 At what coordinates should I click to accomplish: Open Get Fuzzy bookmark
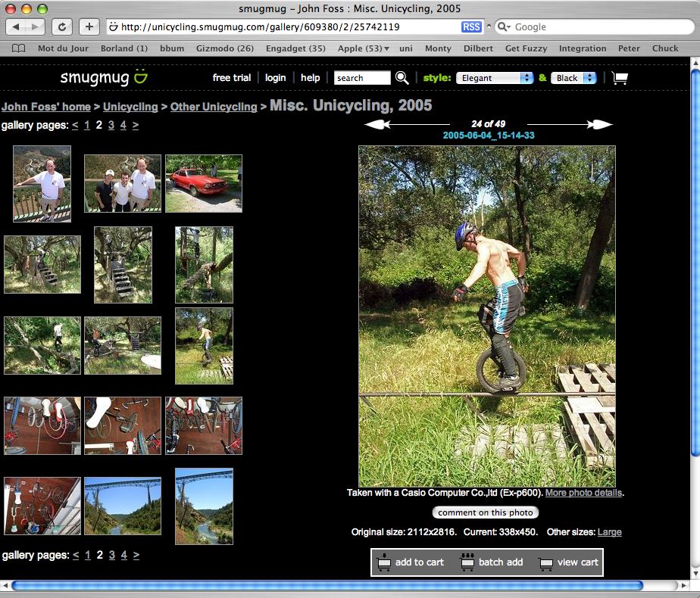point(526,48)
